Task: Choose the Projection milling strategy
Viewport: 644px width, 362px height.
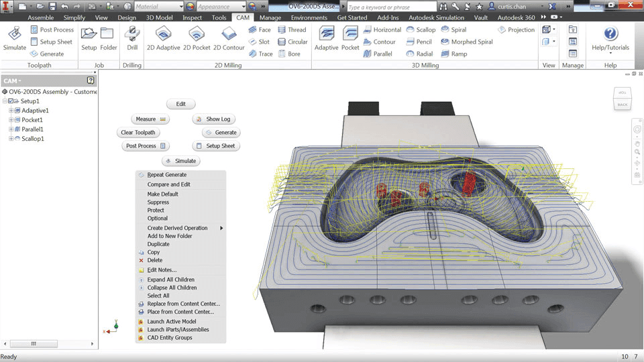Action: tap(517, 29)
